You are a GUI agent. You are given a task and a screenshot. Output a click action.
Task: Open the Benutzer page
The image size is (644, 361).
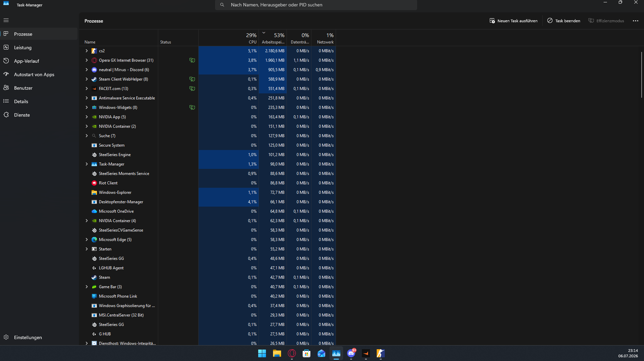coord(39,88)
